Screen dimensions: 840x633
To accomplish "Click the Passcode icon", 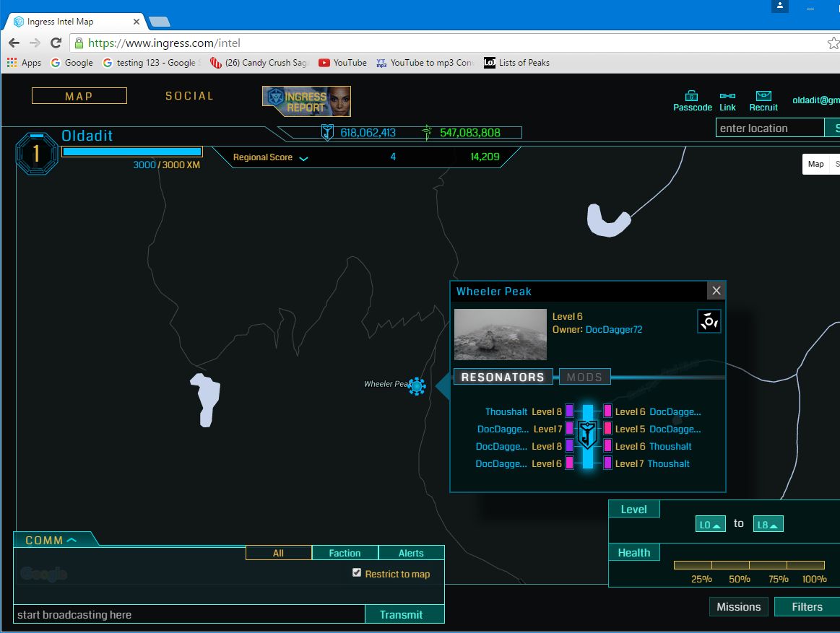I will click(692, 96).
